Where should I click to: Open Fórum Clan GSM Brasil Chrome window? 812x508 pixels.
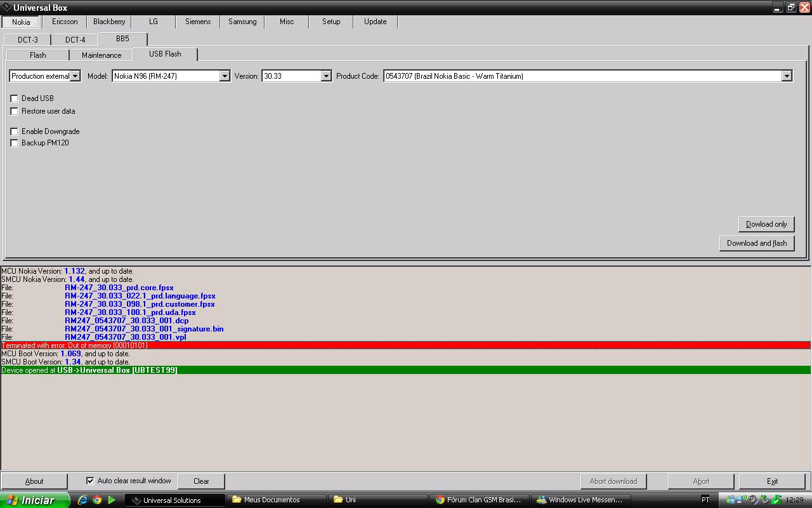click(479, 500)
